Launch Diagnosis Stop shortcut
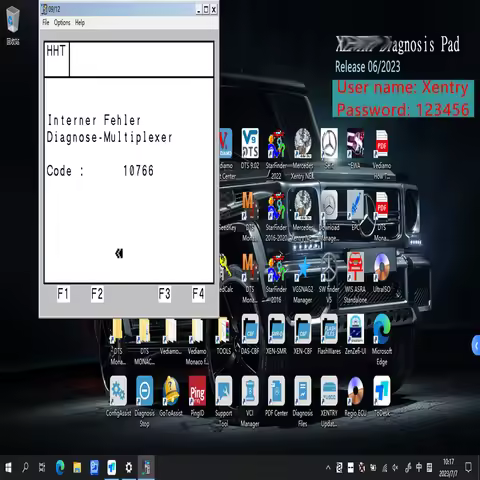This screenshot has height=480, width=480. click(x=144, y=402)
